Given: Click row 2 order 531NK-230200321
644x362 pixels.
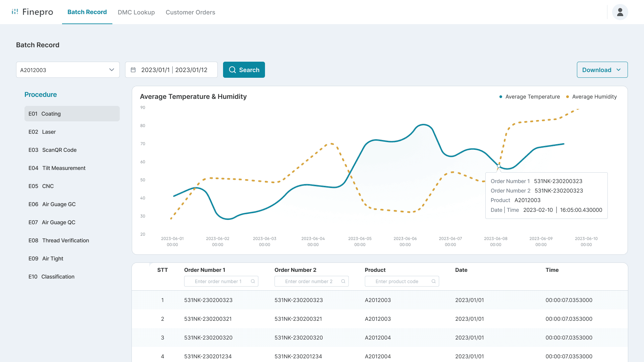Looking at the screenshot, I should click(208, 319).
